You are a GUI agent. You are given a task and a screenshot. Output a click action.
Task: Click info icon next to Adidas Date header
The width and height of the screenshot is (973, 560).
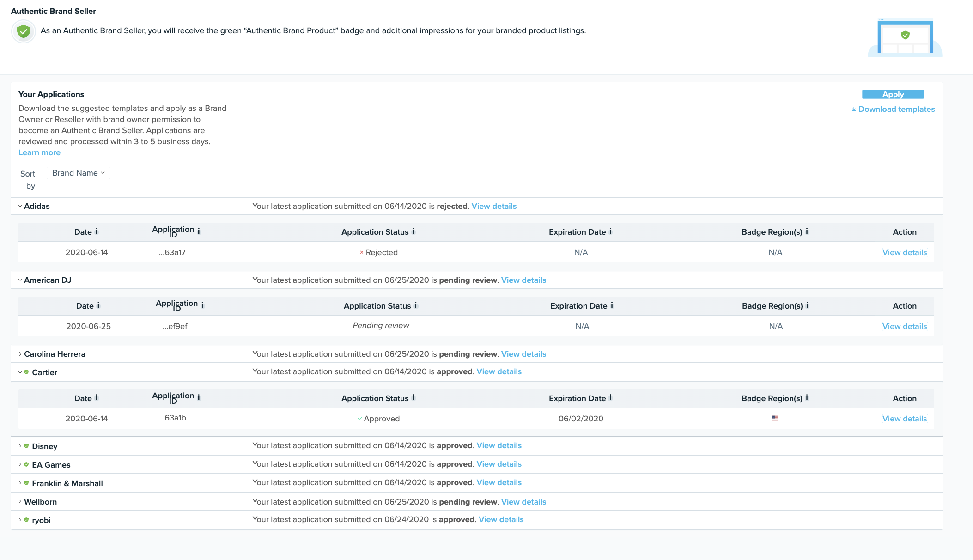pyautogui.click(x=97, y=231)
